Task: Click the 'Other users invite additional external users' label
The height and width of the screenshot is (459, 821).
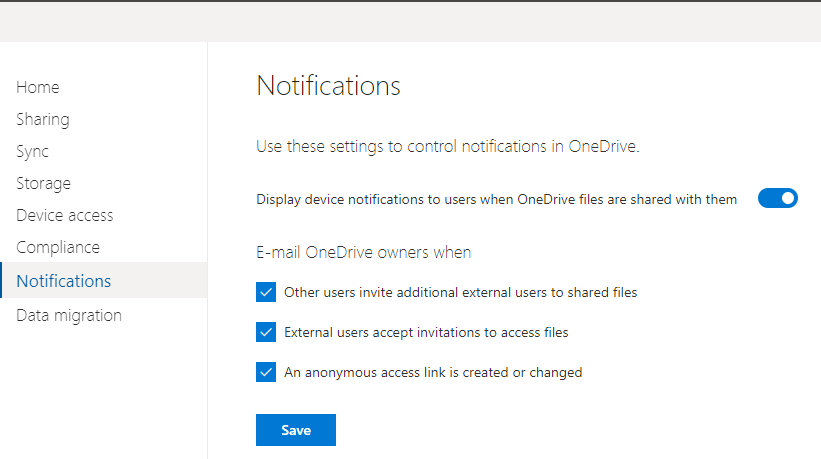Action: (x=460, y=293)
